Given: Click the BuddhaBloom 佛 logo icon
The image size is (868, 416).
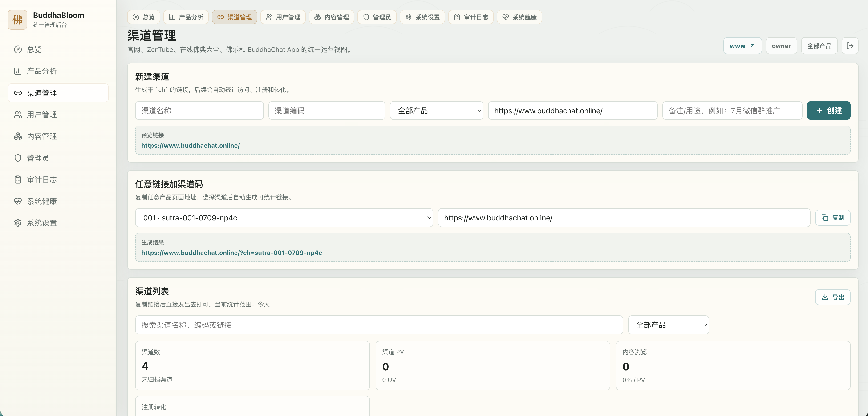Looking at the screenshot, I should 17,20.
